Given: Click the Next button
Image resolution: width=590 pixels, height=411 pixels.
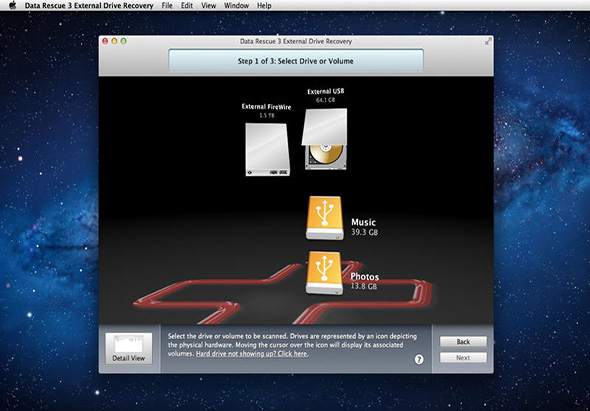Looking at the screenshot, I should point(463,358).
